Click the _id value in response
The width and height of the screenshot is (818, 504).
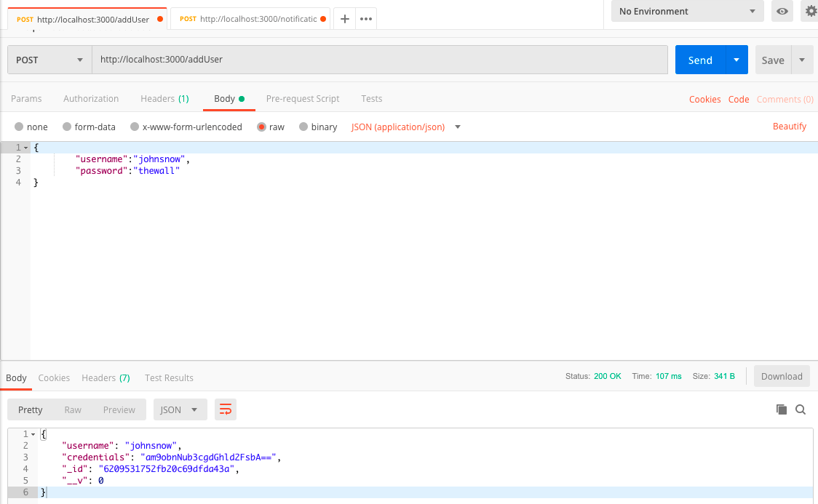167,468
